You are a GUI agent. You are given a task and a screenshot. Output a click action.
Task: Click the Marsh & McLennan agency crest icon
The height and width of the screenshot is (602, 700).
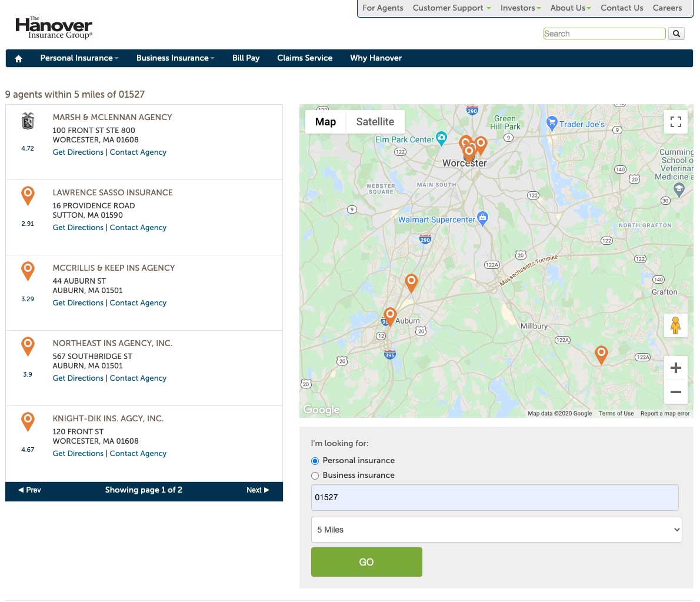[28, 121]
